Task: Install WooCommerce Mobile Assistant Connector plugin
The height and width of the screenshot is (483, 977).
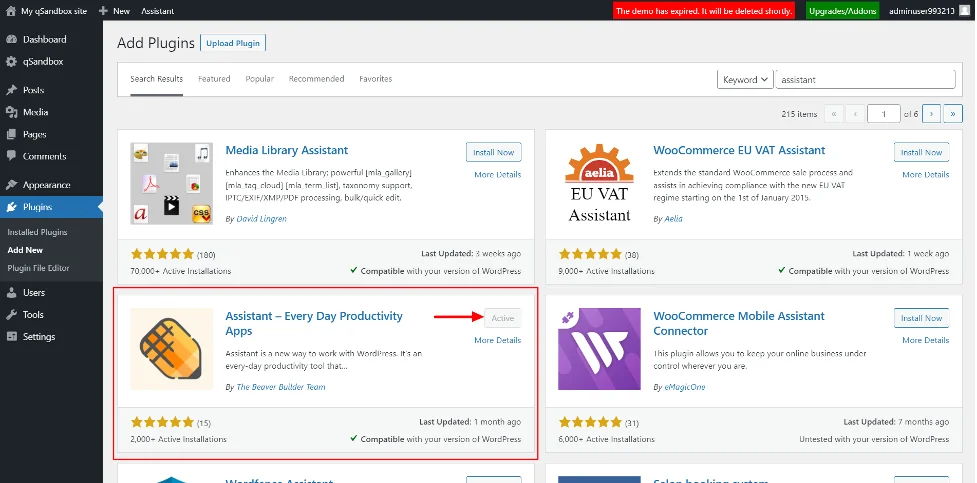Action: point(922,318)
